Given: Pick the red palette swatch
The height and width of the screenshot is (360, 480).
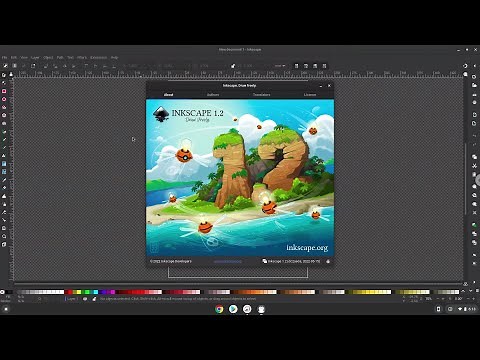Looking at the screenshot, I should tap(70, 292).
